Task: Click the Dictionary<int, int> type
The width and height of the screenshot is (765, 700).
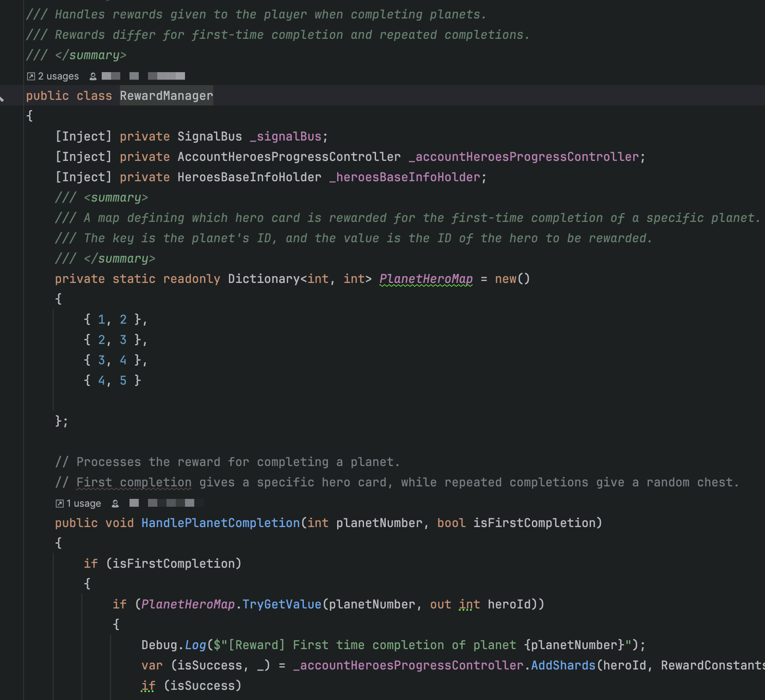Action: coord(300,279)
